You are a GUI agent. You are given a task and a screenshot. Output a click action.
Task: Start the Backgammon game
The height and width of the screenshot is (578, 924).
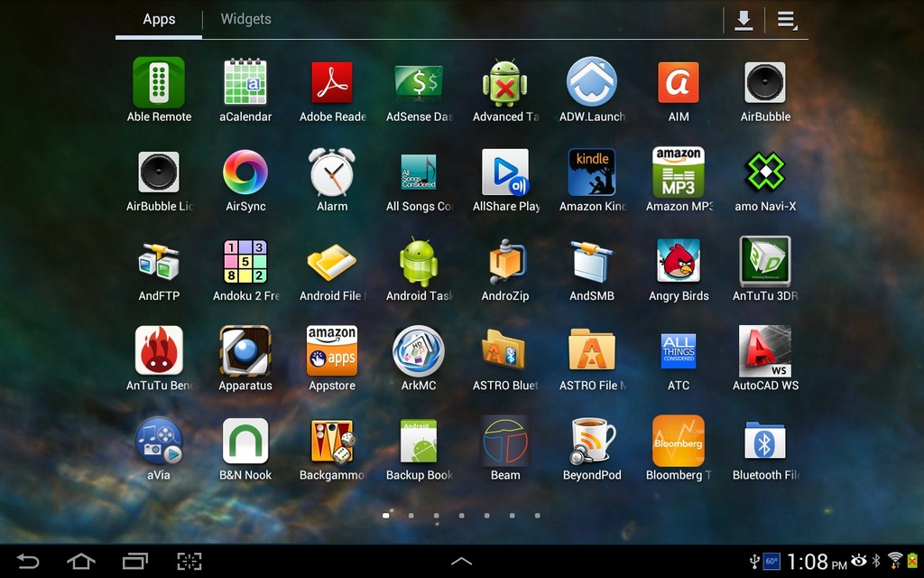(x=334, y=441)
